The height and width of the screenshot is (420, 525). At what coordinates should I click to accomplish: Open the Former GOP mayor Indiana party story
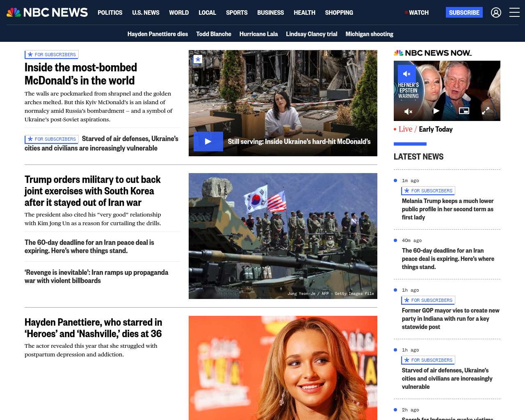(x=450, y=319)
